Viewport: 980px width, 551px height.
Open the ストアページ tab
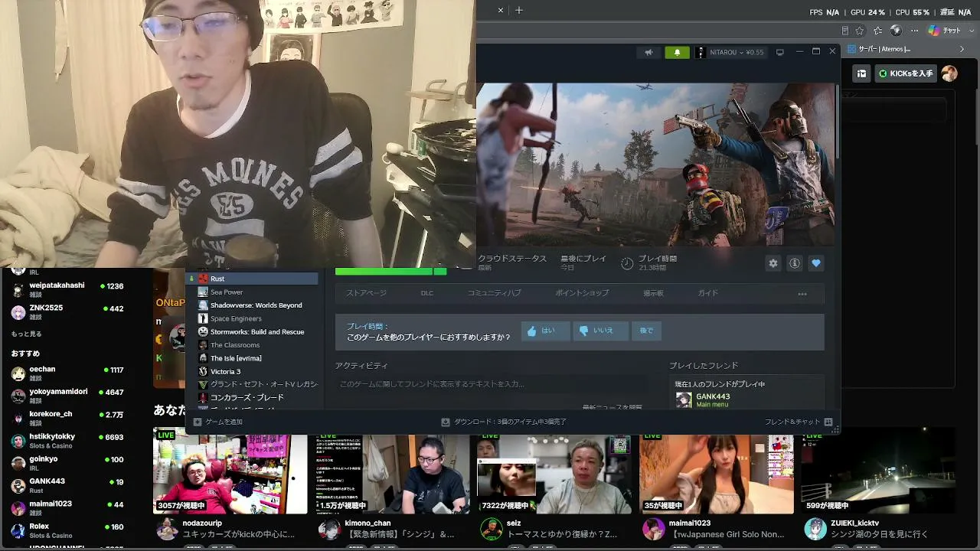pyautogui.click(x=366, y=293)
